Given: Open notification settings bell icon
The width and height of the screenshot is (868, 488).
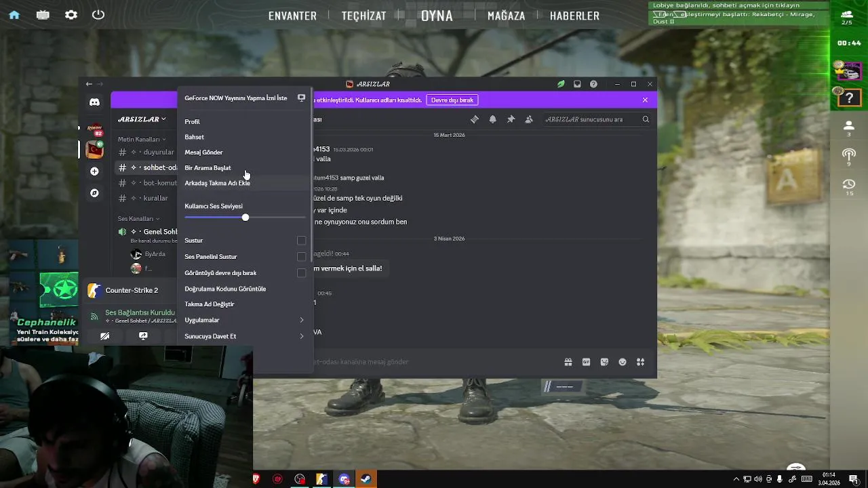Looking at the screenshot, I should coord(493,119).
